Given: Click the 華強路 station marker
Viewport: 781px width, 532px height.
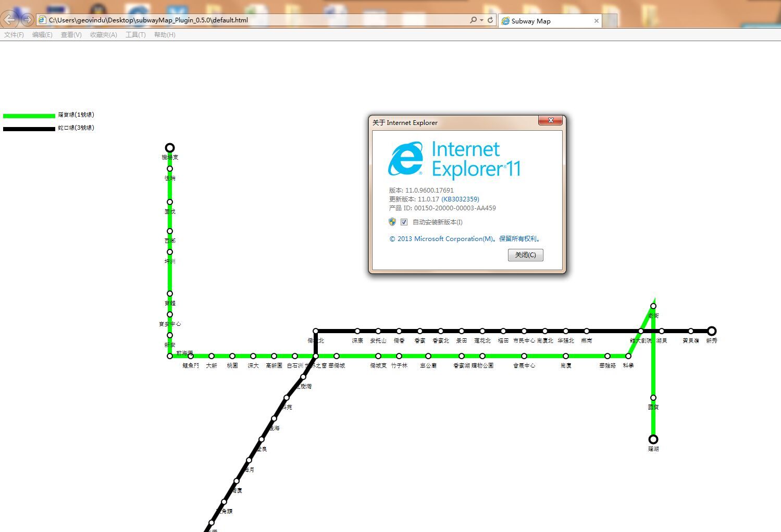Looking at the screenshot, I should pos(608,356).
